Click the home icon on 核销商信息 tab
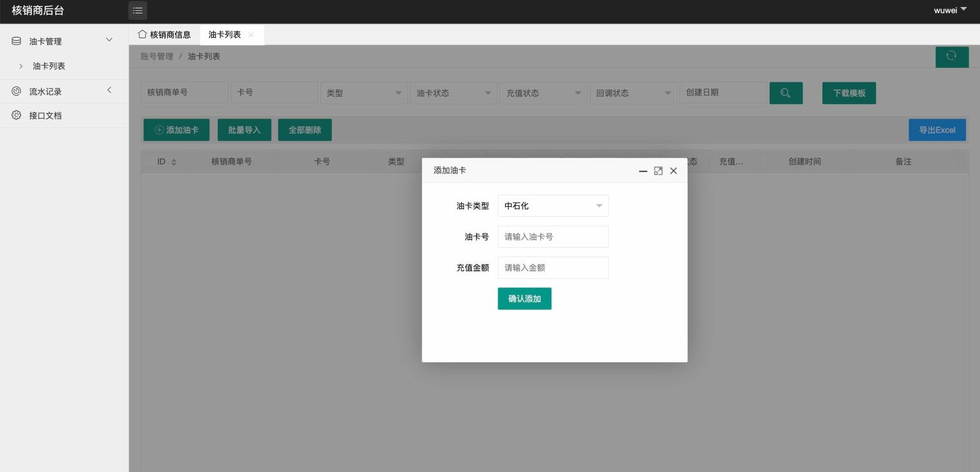 pos(142,34)
